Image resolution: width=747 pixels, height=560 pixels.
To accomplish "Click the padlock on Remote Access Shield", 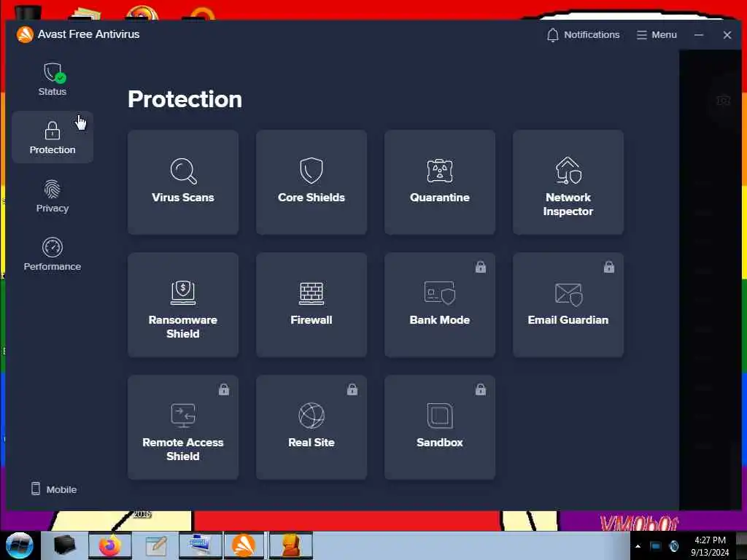I will [x=224, y=389].
